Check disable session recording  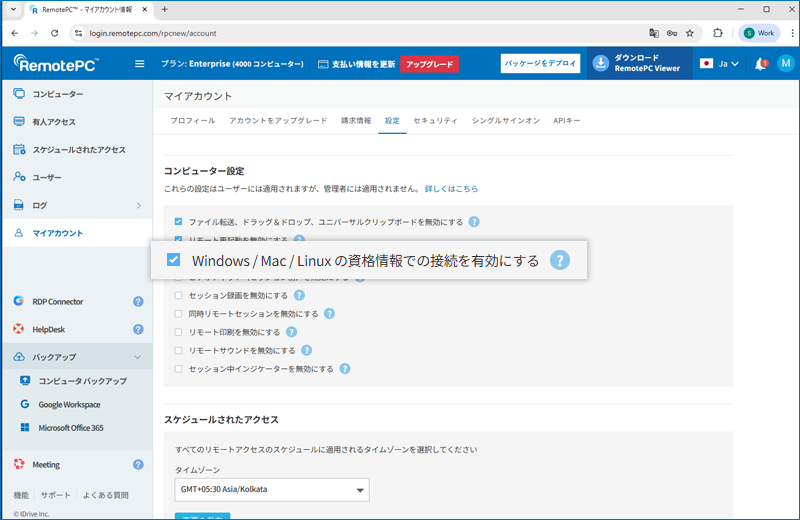178,295
